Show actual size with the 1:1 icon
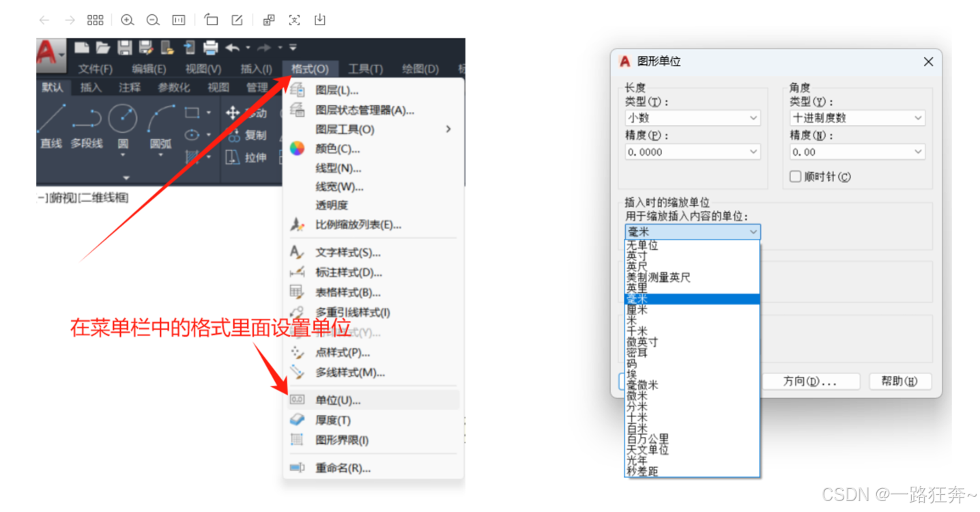This screenshot has width=980, height=512. 179,20
